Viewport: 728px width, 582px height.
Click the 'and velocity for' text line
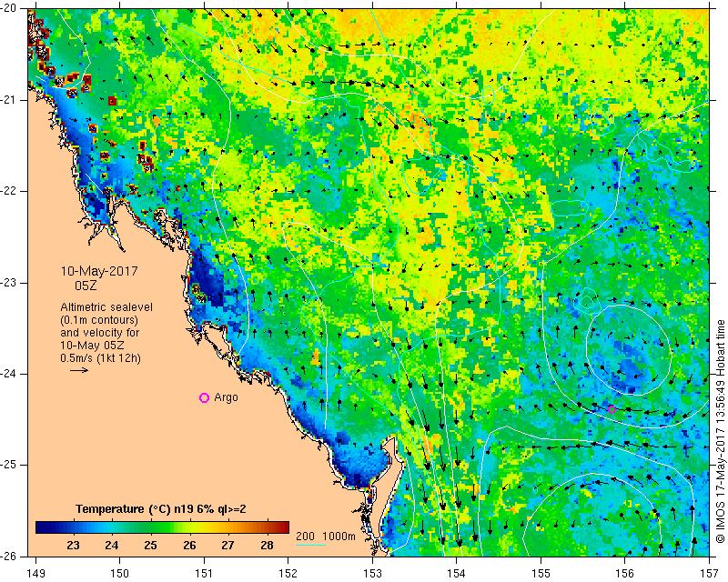coord(100,333)
